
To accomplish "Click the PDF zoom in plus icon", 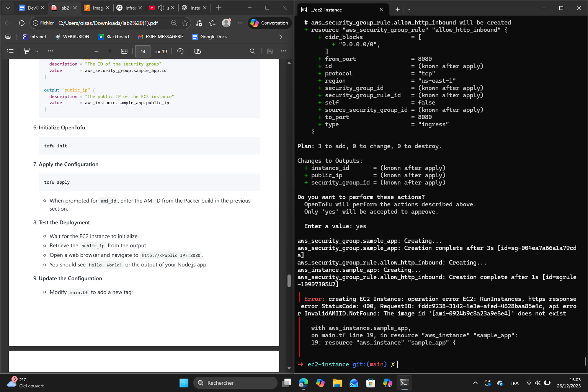I will (110, 51).
